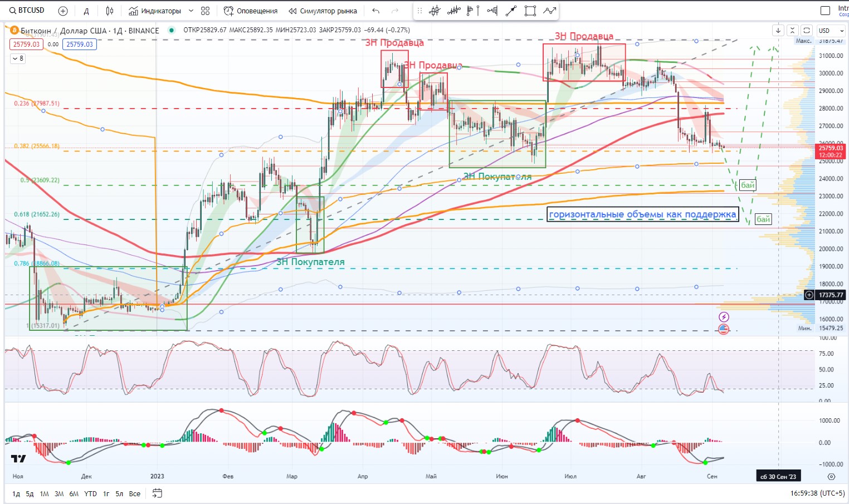The height and width of the screenshot is (504, 849).
Task: Open the US flag economic event marker
Action: (724, 329)
